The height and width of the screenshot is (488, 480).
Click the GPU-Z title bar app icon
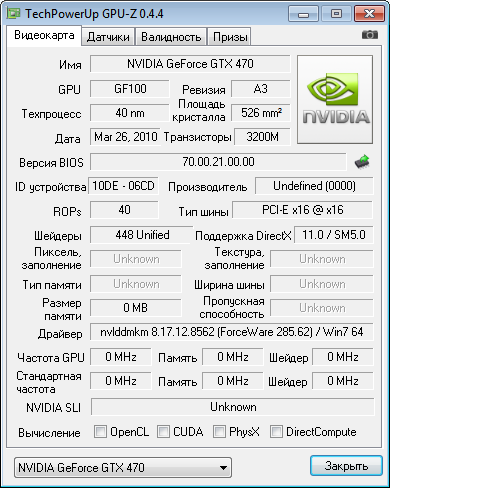[x=14, y=14]
